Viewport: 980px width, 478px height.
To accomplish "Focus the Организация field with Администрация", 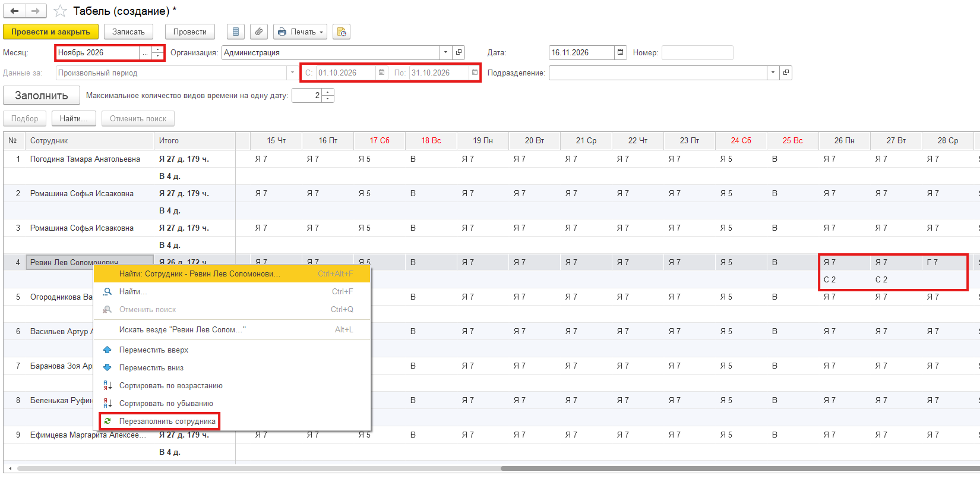I will click(331, 53).
